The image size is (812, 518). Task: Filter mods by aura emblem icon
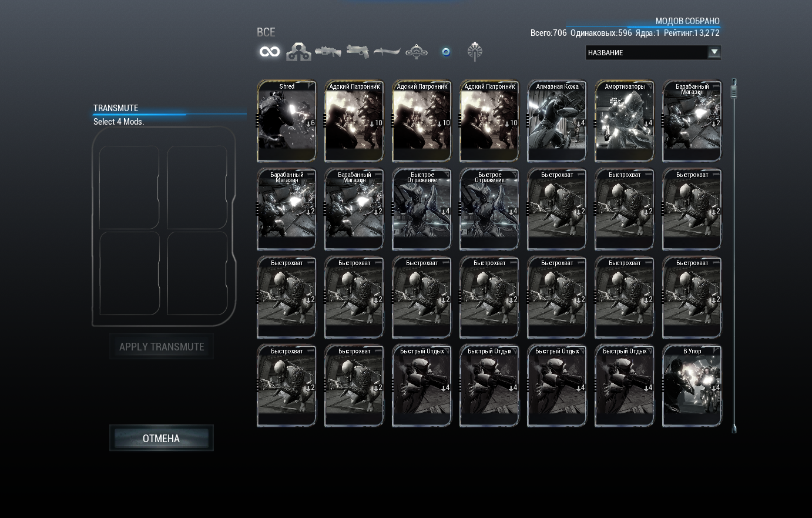point(475,52)
